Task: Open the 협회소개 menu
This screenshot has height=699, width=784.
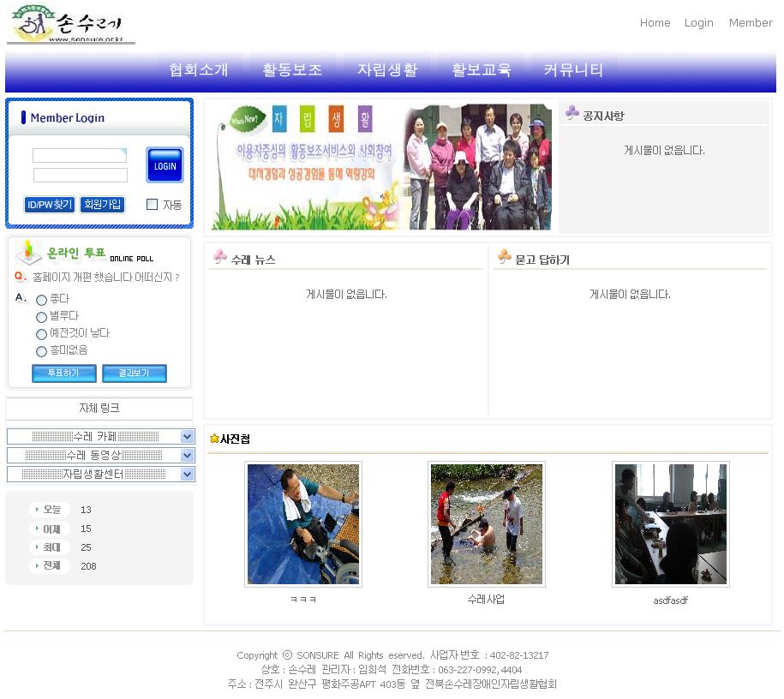Action: pyautogui.click(x=199, y=70)
